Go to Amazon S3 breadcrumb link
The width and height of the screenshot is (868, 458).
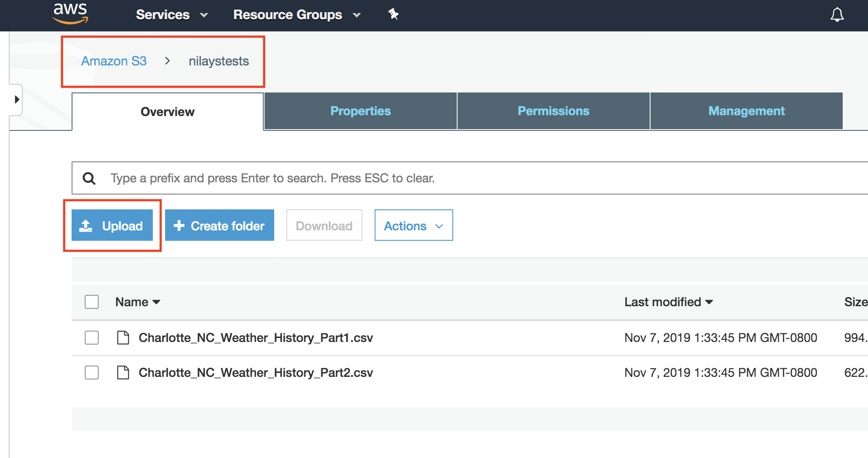point(114,61)
